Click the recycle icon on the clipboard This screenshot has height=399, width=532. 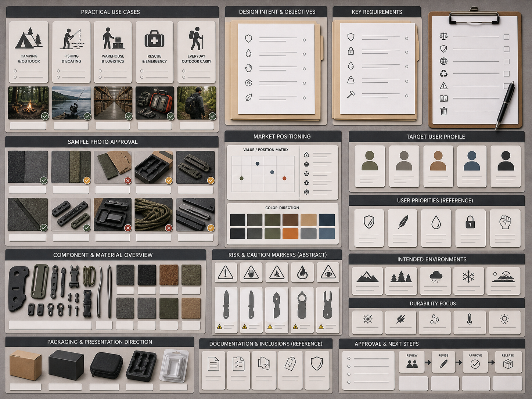444,73
